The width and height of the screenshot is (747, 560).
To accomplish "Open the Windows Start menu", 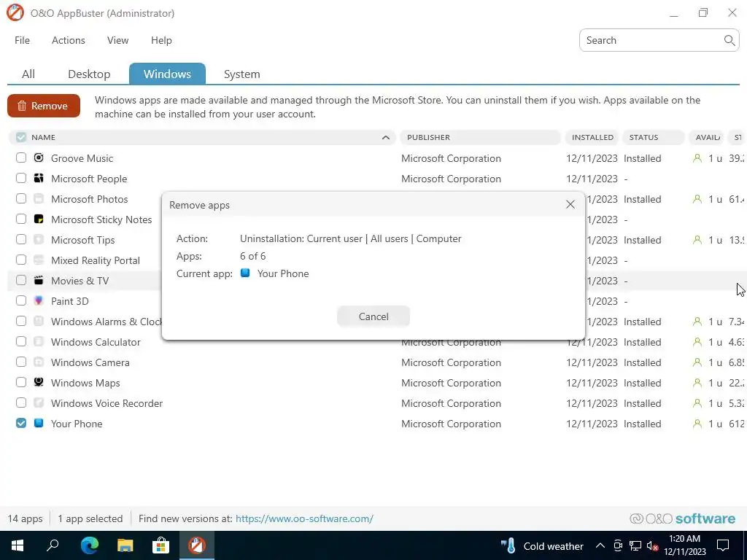I will pos(18,545).
